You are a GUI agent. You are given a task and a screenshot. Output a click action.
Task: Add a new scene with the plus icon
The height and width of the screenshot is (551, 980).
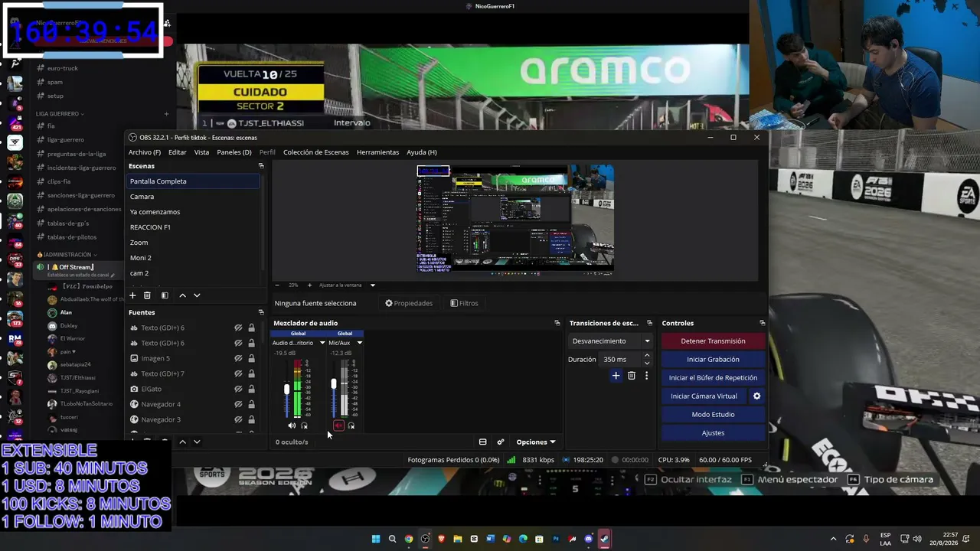click(132, 295)
